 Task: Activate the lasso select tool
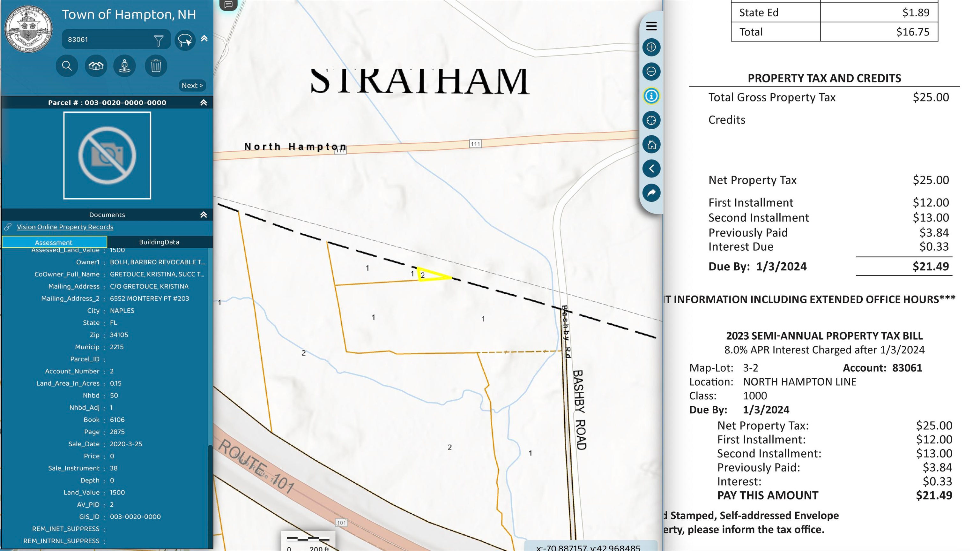pyautogui.click(x=185, y=40)
